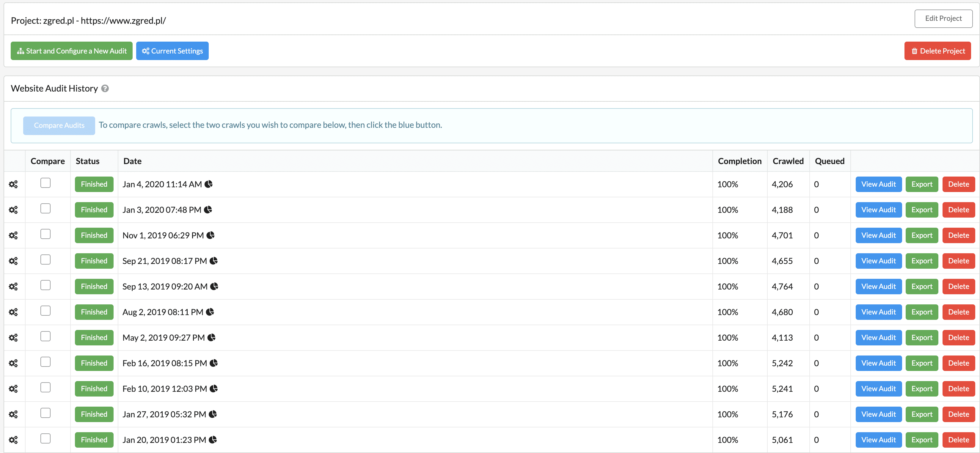This screenshot has height=453, width=980.
Task: Click pie chart icon next to May 2, 2019
Action: [211, 338]
